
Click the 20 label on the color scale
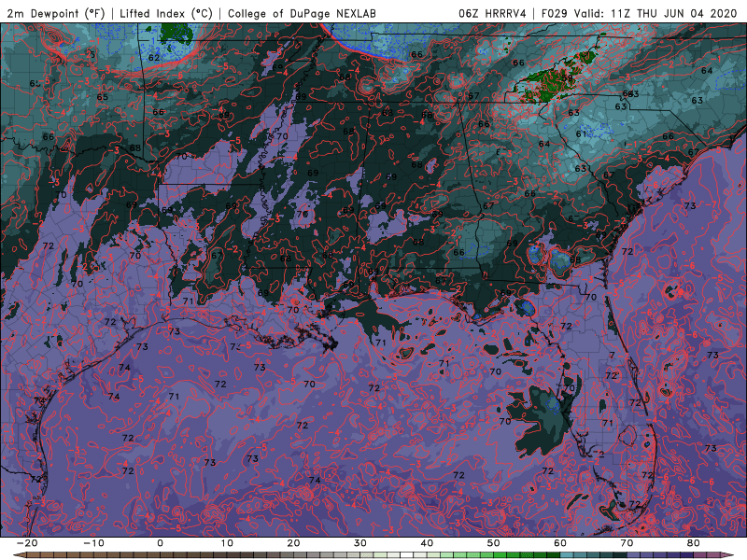(x=293, y=543)
